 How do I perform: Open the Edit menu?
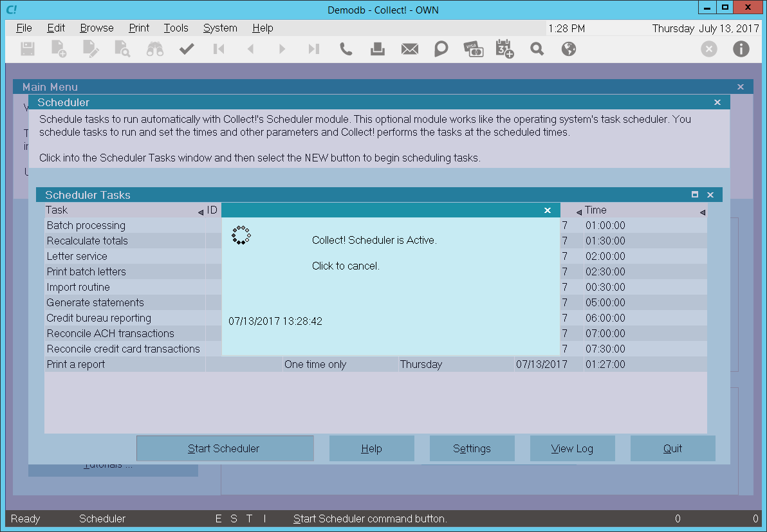click(x=56, y=28)
